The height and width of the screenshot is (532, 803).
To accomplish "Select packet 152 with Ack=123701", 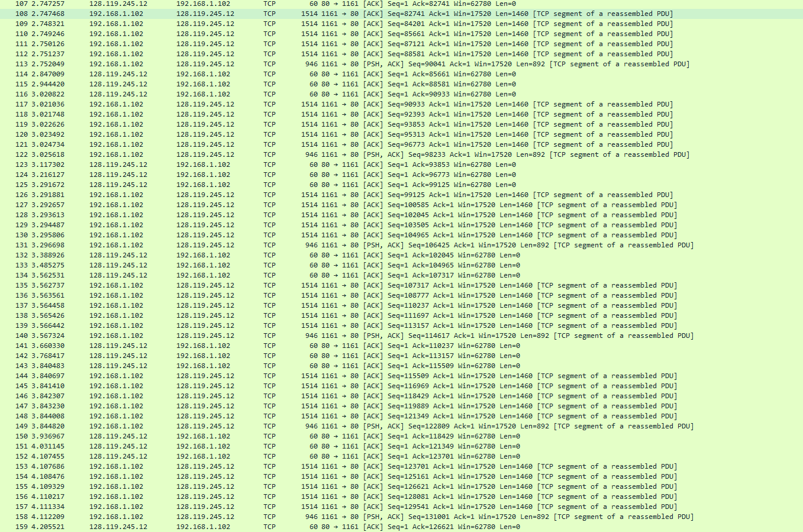I will click(237, 456).
